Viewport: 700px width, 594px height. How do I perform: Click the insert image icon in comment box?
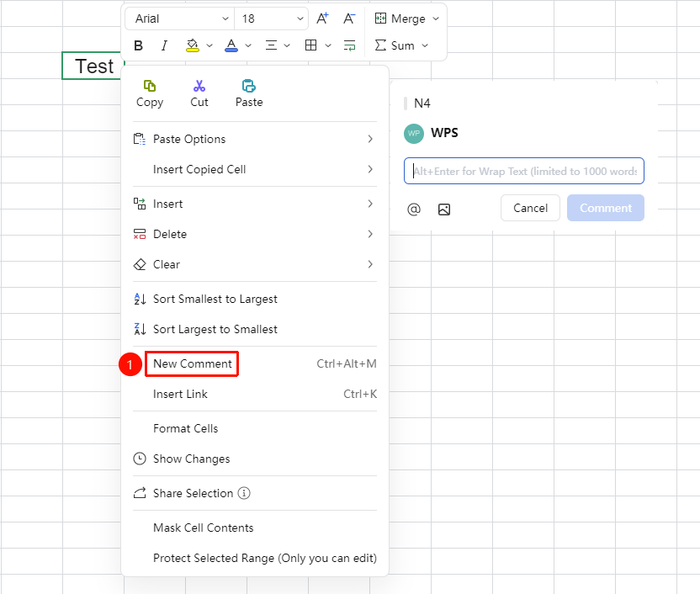point(444,209)
